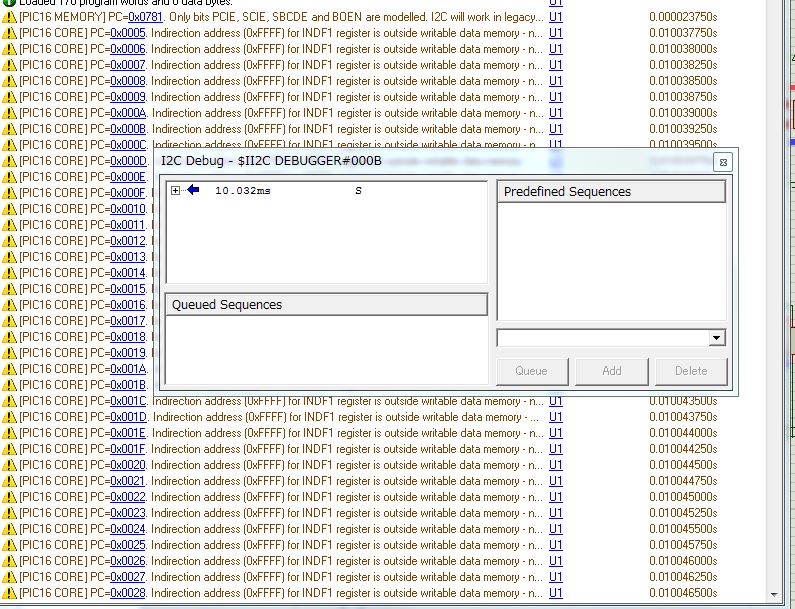The height and width of the screenshot is (609, 795).
Task: Select timestamp 0.010046500s
Action: [683, 593]
